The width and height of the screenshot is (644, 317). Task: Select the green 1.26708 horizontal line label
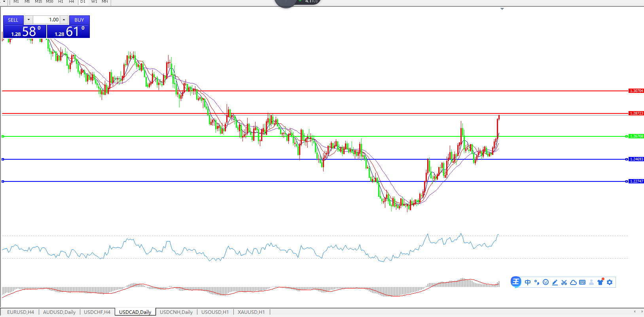[x=636, y=136]
